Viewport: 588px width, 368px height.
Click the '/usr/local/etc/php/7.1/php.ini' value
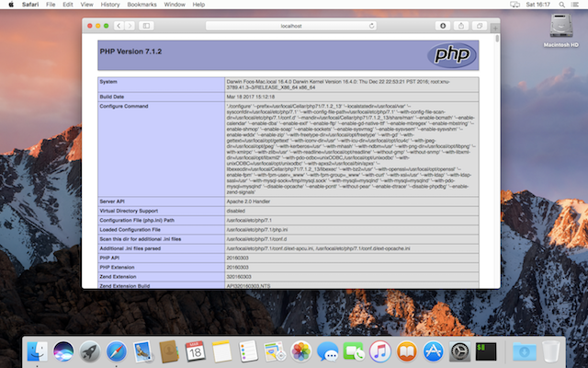pyautogui.click(x=257, y=230)
